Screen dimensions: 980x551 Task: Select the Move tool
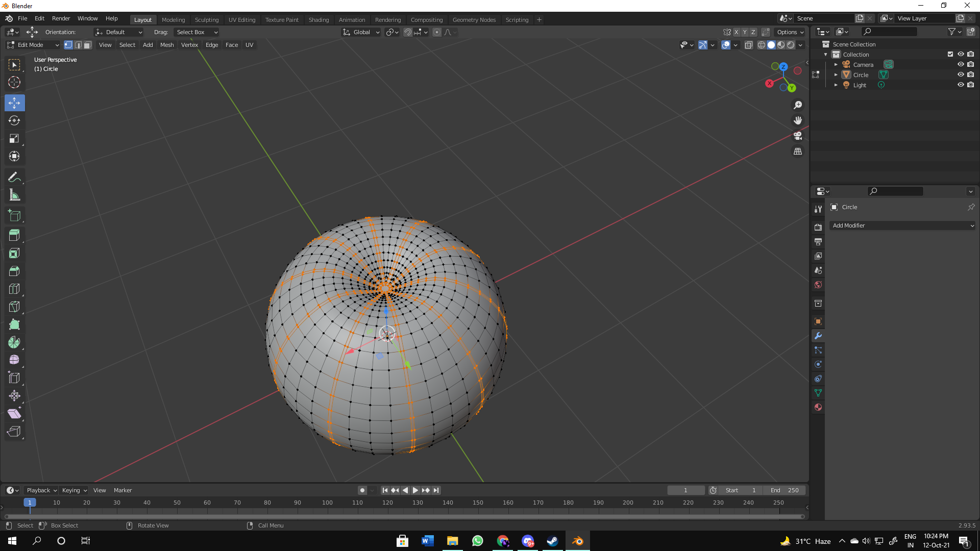click(14, 103)
